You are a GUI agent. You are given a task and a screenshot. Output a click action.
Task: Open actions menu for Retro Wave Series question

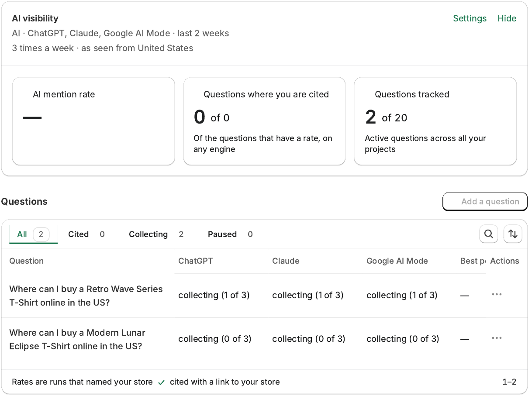(497, 295)
